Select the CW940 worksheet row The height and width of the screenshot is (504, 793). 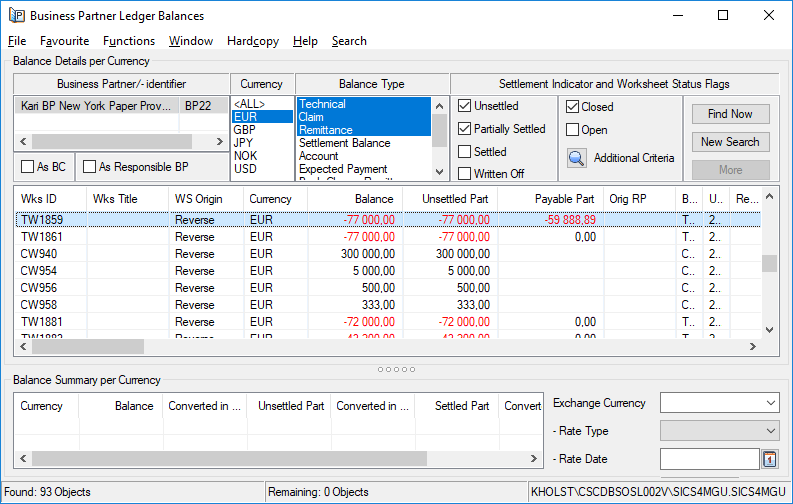coord(38,254)
